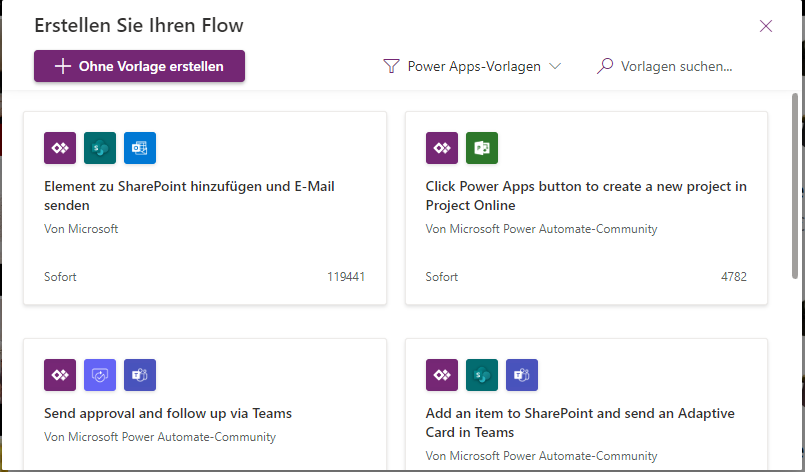Click Teams icon in Adaptive Card template

pos(522,375)
